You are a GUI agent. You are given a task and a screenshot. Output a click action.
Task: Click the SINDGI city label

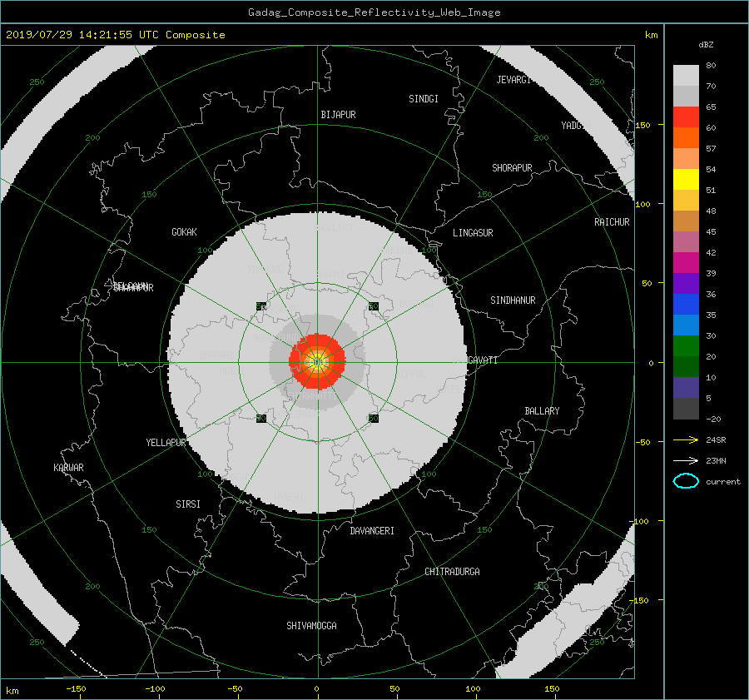point(424,99)
